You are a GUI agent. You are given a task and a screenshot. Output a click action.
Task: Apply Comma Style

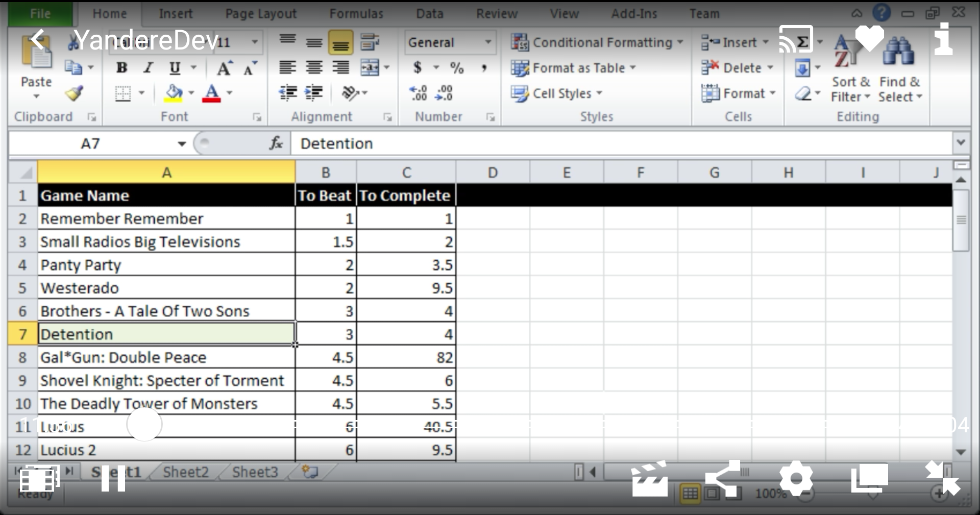[x=484, y=67]
